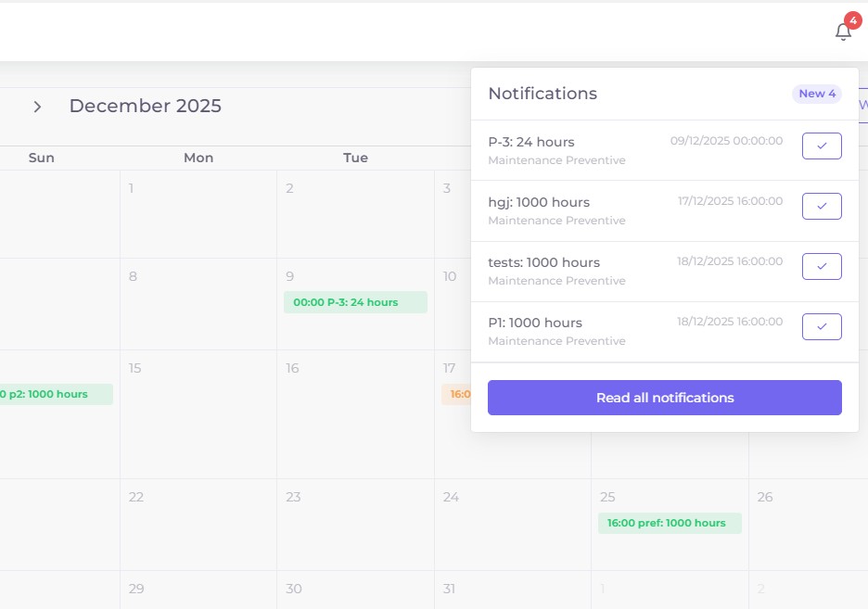The width and height of the screenshot is (868, 609).
Task: Open the p2: 1000 hours calendar event
Action: point(56,394)
